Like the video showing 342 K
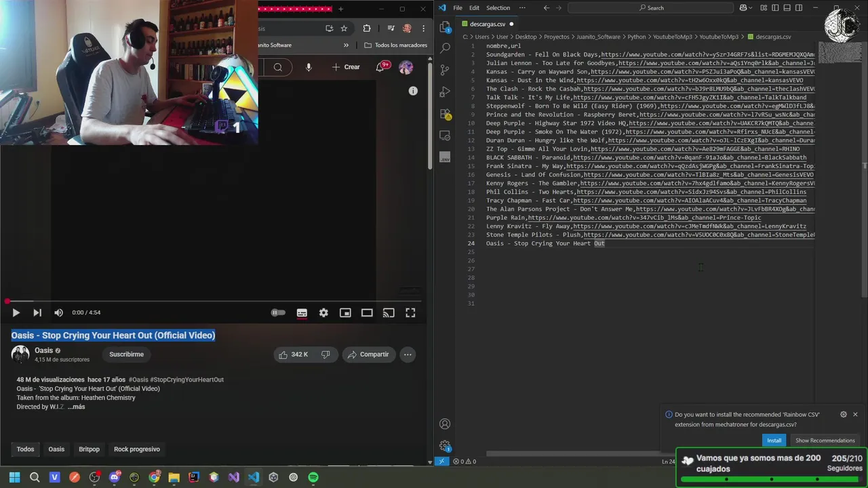Screen dimensions: 868x488 pos(294,354)
